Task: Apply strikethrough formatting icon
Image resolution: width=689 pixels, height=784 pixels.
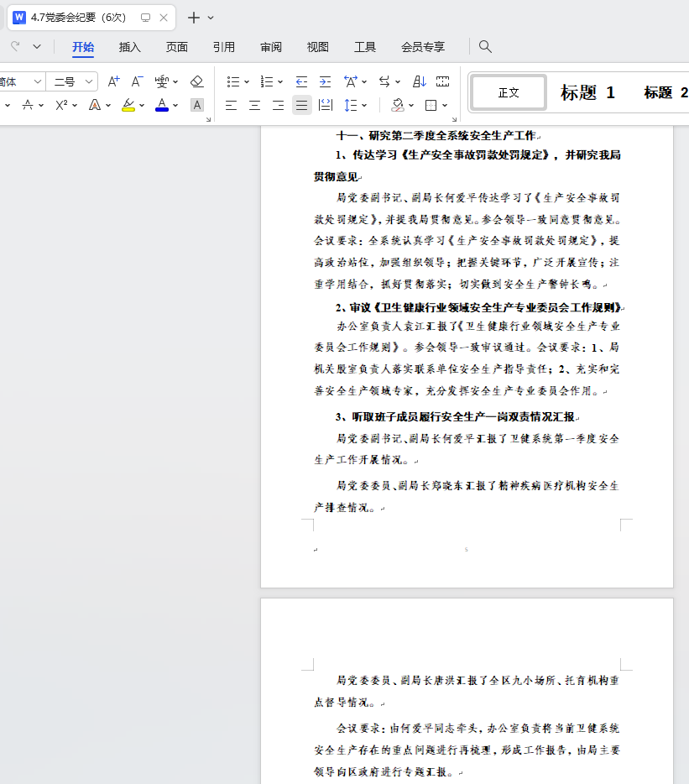Action: 28,106
